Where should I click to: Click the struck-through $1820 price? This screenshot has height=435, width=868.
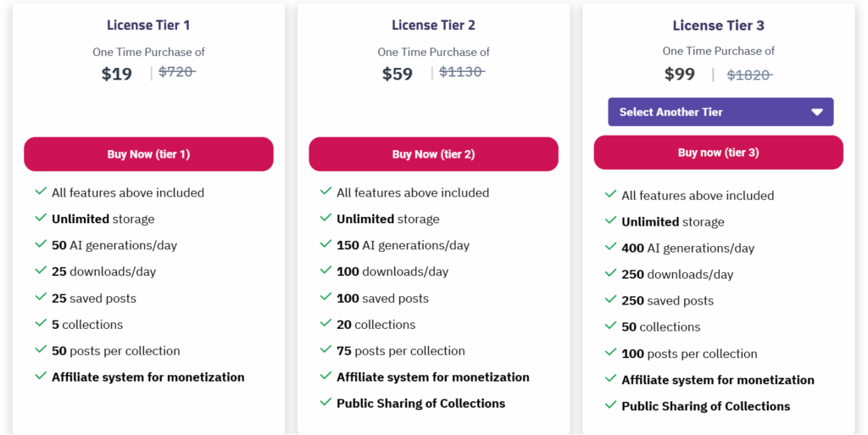[749, 75]
